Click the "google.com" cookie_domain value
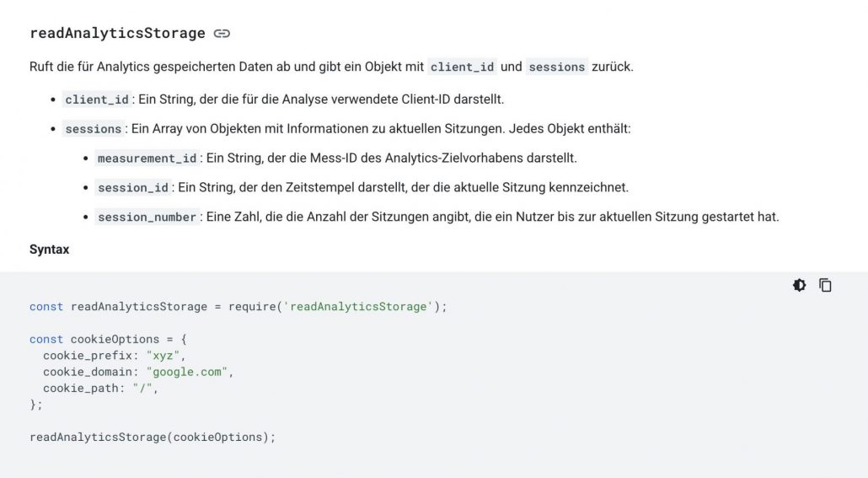 click(x=189, y=372)
